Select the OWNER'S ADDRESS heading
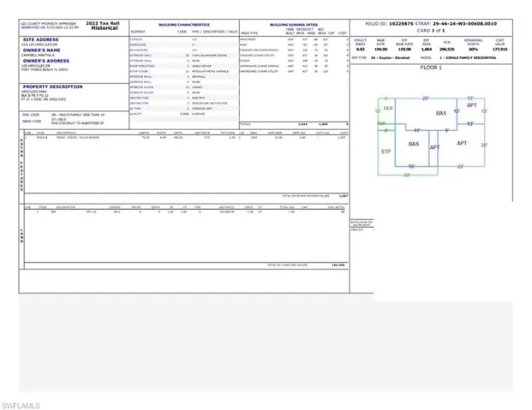This screenshot has height=410, width=532. click(46, 61)
